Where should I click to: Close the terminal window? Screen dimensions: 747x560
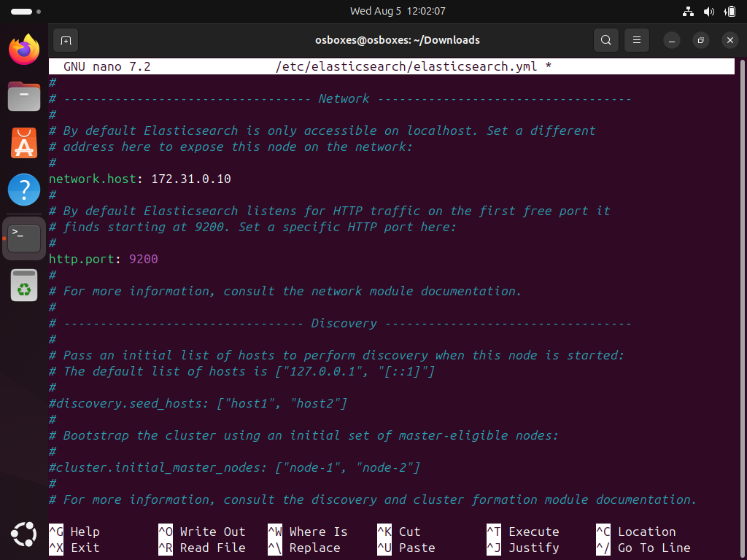click(x=729, y=41)
